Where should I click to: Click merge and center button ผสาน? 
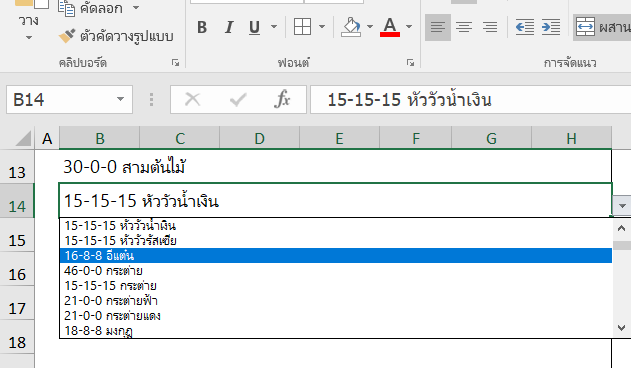click(x=602, y=27)
